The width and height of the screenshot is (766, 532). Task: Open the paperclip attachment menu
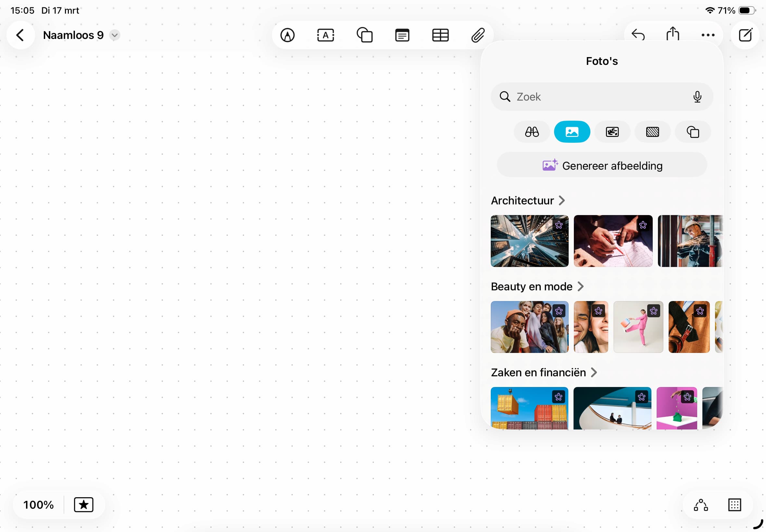[x=478, y=35]
